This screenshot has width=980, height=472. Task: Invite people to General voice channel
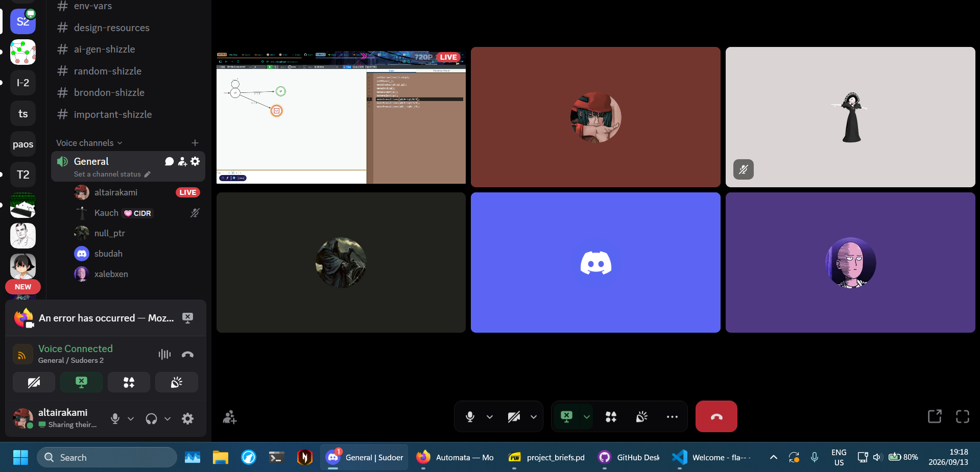tap(182, 162)
